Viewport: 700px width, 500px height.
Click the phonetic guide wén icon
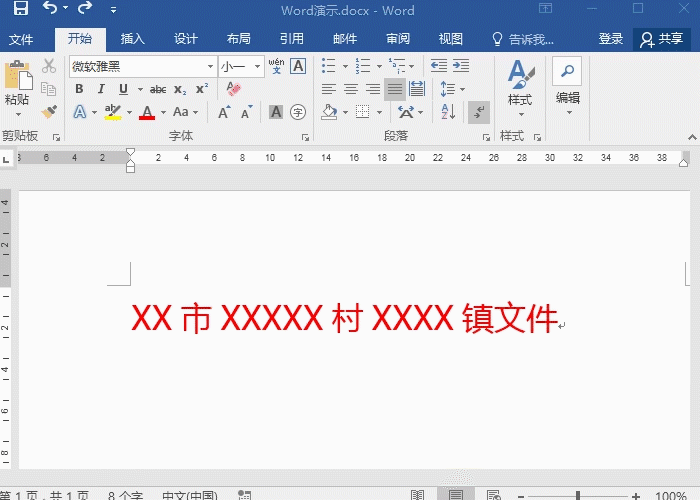[x=276, y=66]
